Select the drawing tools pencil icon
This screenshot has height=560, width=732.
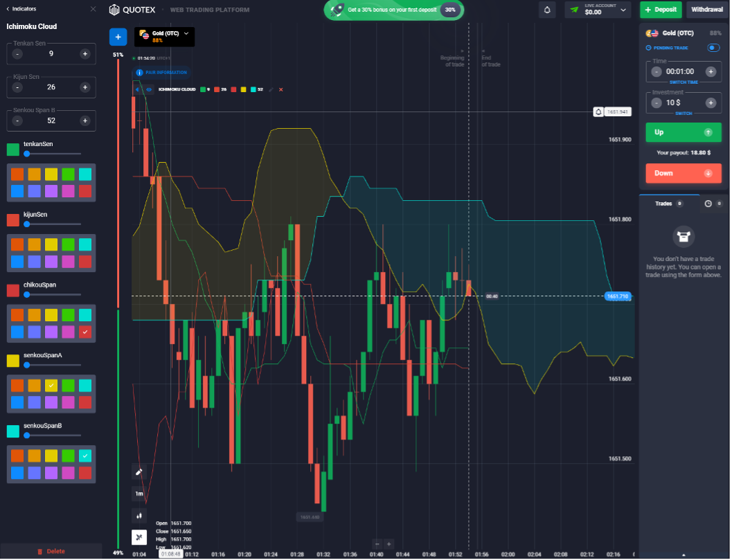[x=139, y=471]
